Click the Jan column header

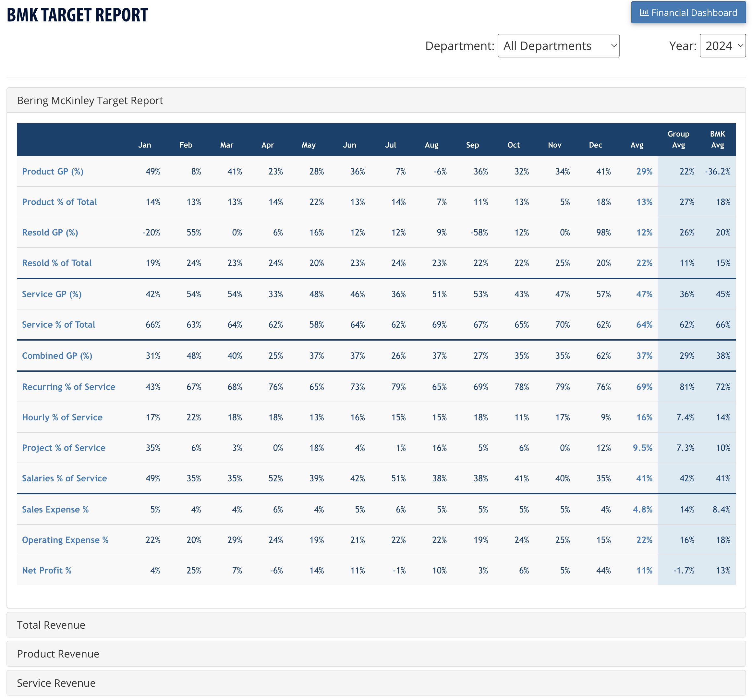point(144,145)
